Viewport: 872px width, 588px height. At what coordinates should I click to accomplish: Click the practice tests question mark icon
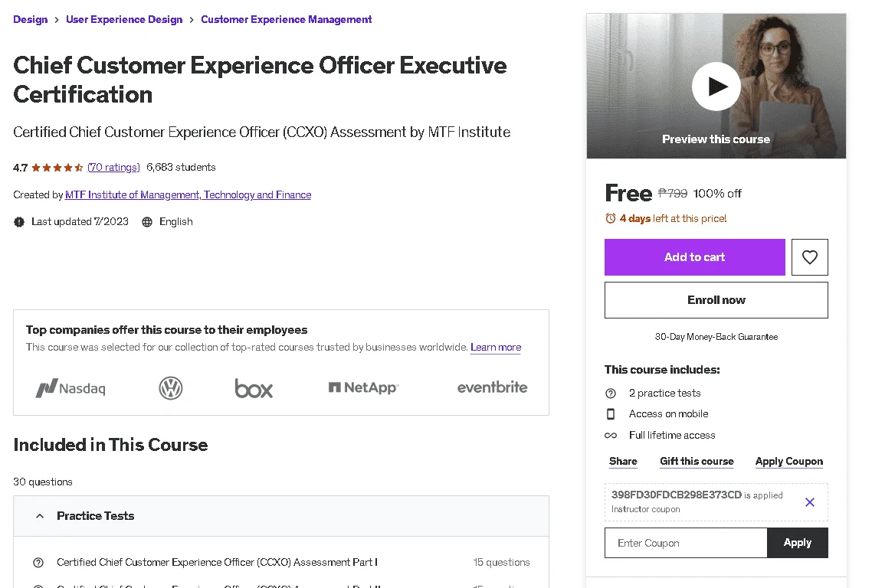point(611,394)
